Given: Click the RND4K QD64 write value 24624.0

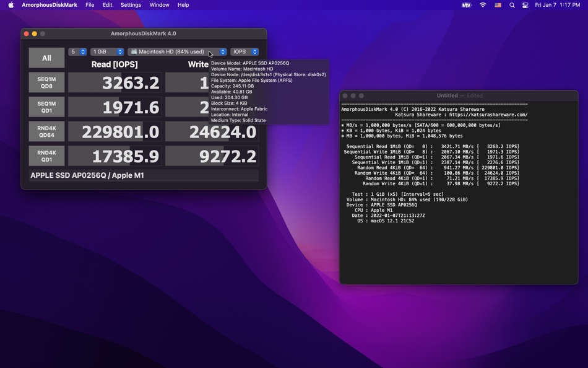Looking at the screenshot, I should 212,131.
